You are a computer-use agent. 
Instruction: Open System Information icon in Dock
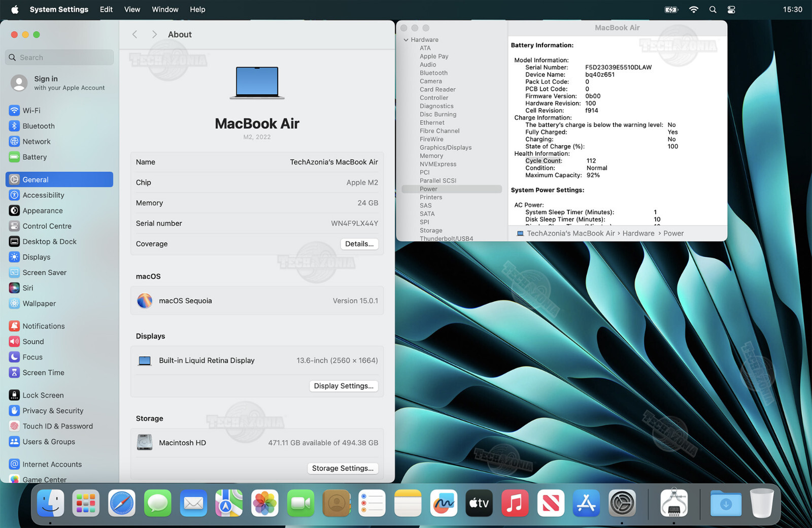coord(674,503)
